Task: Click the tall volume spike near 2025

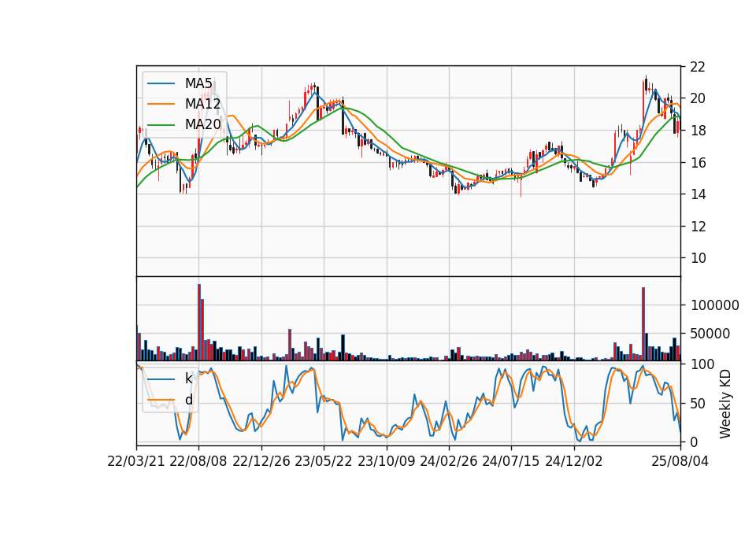Action: pyautogui.click(x=643, y=324)
